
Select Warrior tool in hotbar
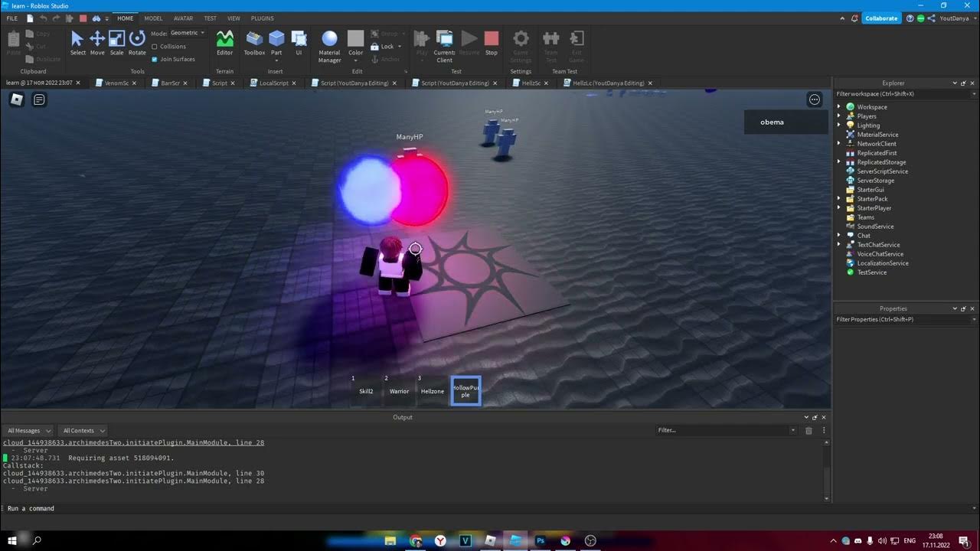pos(399,391)
